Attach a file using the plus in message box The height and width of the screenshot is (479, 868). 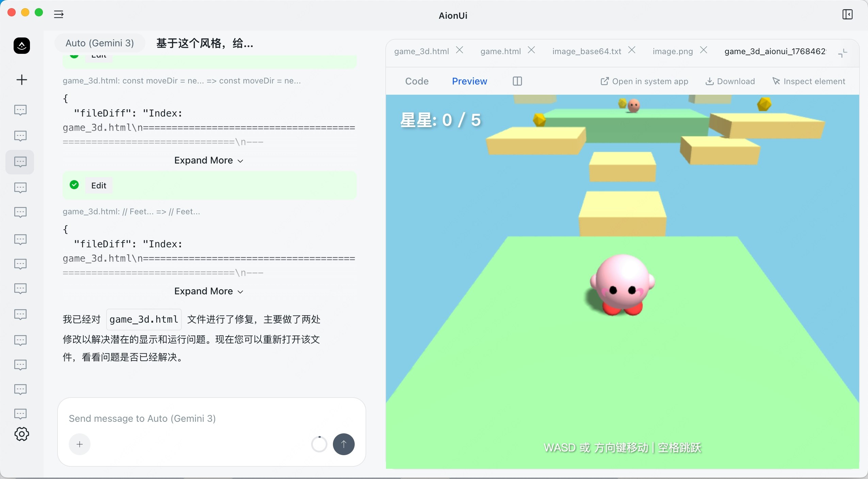click(x=79, y=444)
